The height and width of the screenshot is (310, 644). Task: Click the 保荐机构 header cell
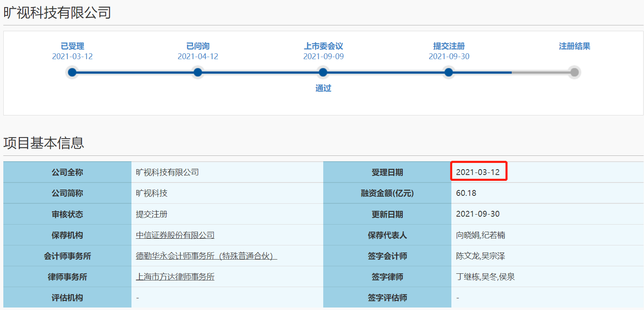pyautogui.click(x=67, y=235)
